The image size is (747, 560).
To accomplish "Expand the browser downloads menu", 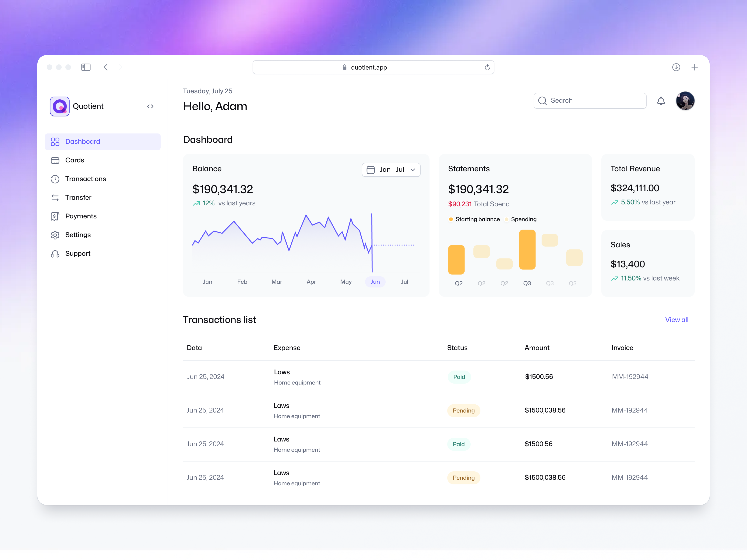I will pyautogui.click(x=676, y=67).
